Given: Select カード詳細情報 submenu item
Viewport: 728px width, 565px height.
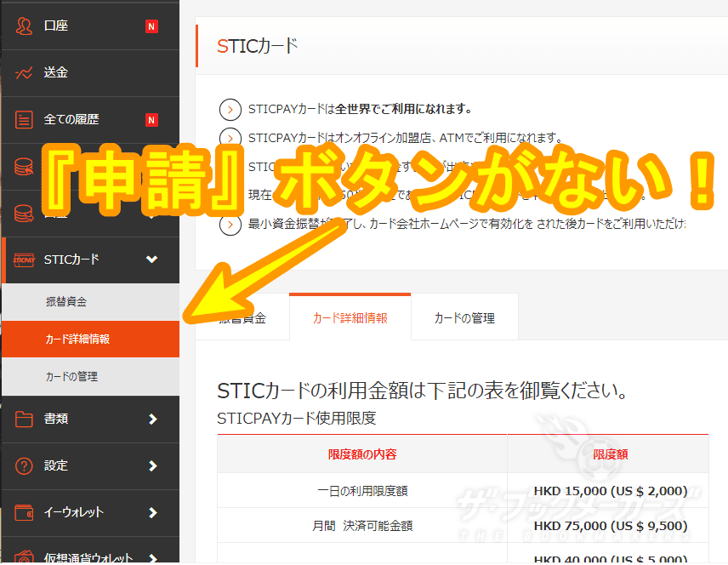Looking at the screenshot, I should pyautogui.click(x=90, y=340).
